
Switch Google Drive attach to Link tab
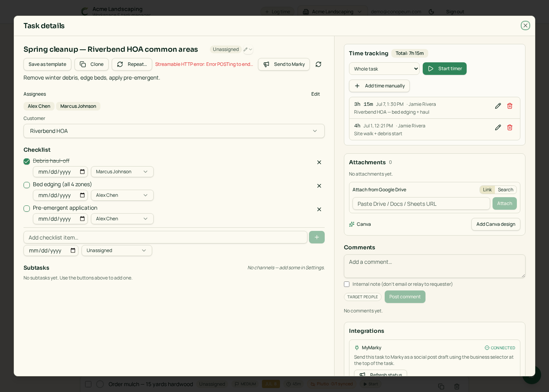487,190
